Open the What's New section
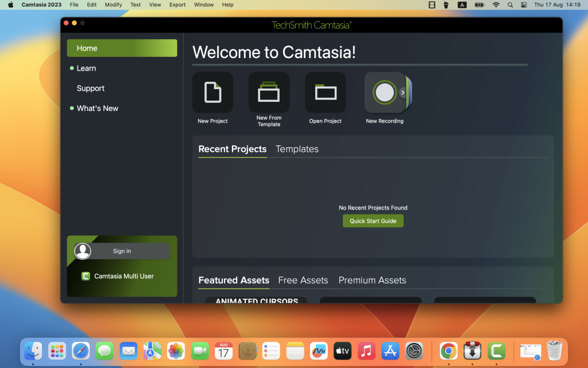Screen dimensions: 588x368 tap(98, 109)
